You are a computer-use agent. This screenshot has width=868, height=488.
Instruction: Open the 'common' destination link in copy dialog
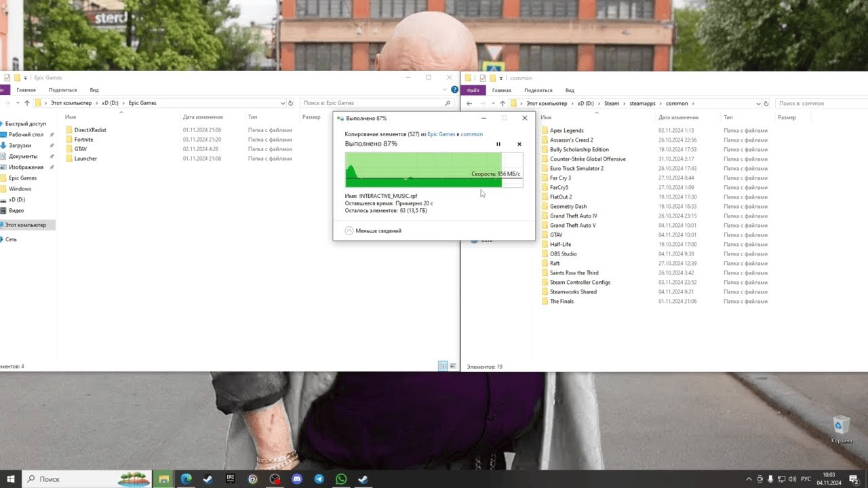[472, 134]
